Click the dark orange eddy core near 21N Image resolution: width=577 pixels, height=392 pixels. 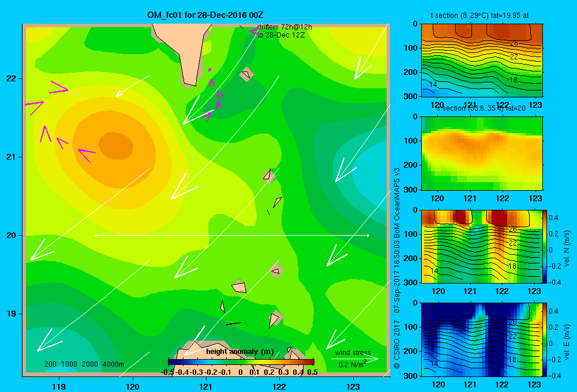point(115,146)
